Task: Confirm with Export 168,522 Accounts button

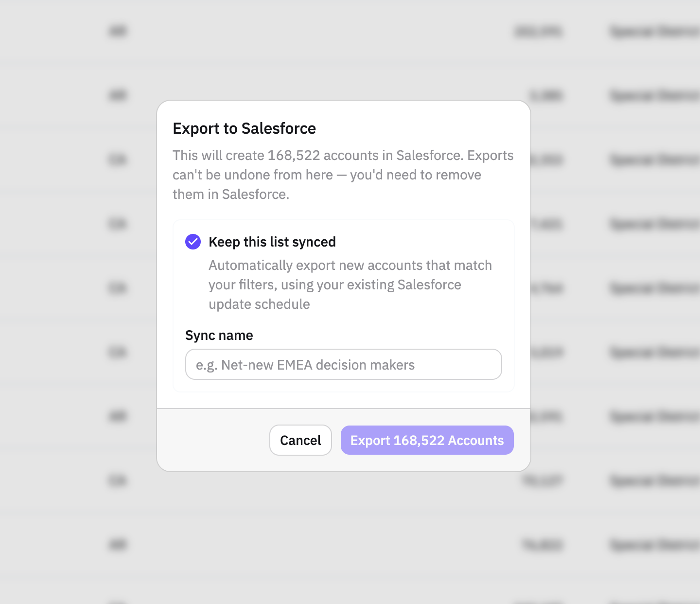Action: click(x=427, y=440)
